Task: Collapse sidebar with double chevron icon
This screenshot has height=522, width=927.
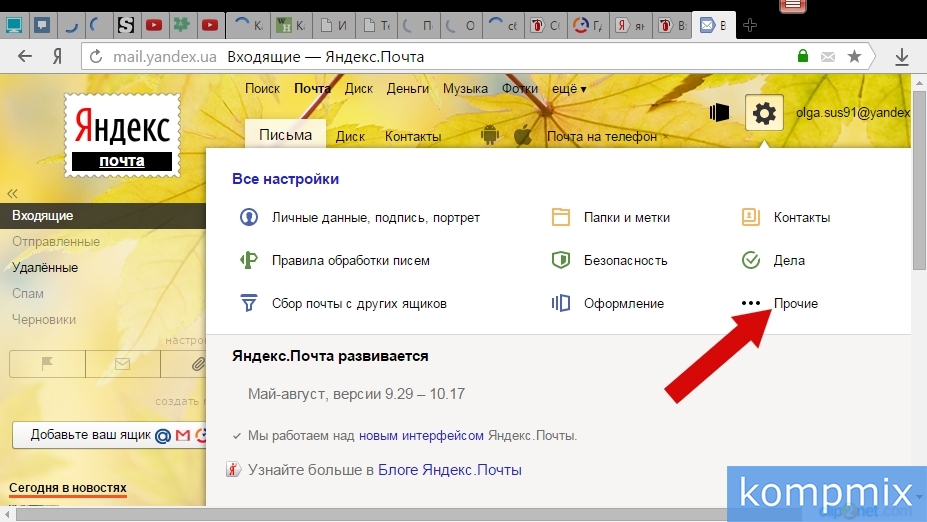Action: click(x=13, y=193)
